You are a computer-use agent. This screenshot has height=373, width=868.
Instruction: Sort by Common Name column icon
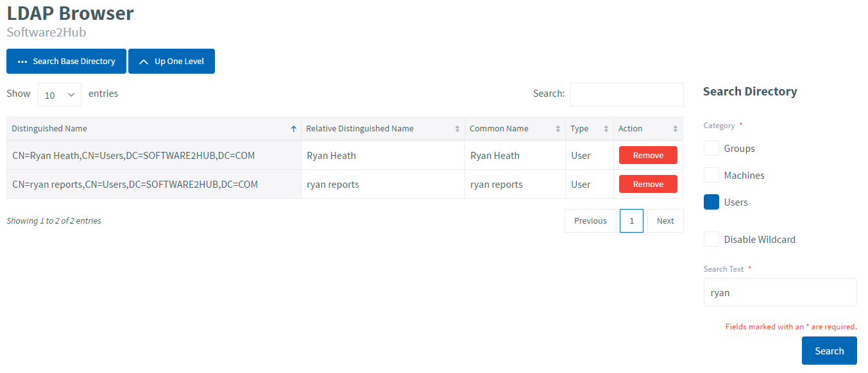point(558,129)
